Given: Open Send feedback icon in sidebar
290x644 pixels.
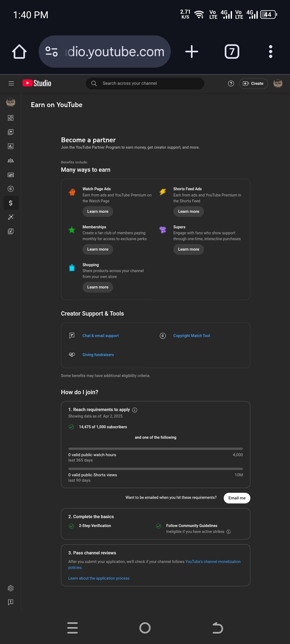Looking at the screenshot, I should pyautogui.click(x=11, y=602).
